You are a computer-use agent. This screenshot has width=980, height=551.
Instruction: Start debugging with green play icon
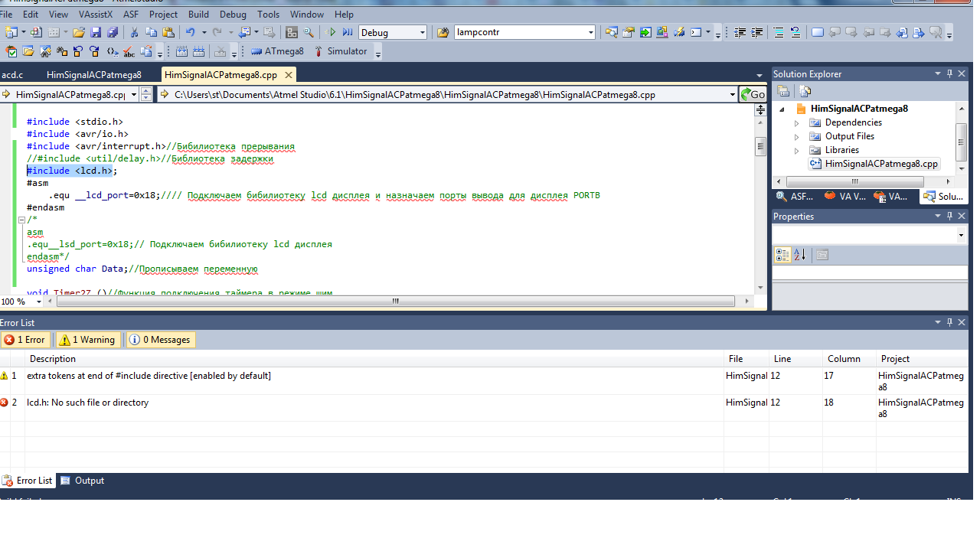(332, 32)
